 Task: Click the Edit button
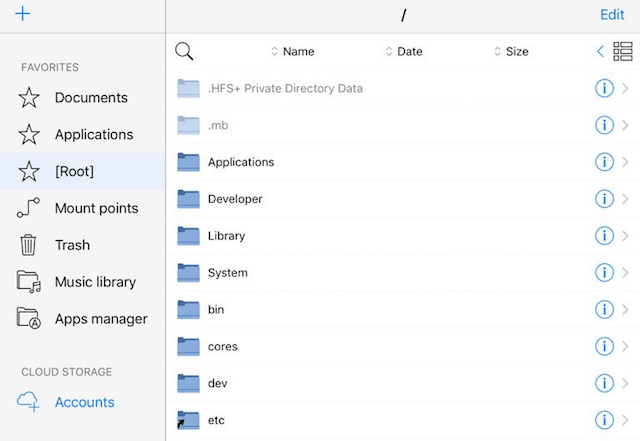612,15
